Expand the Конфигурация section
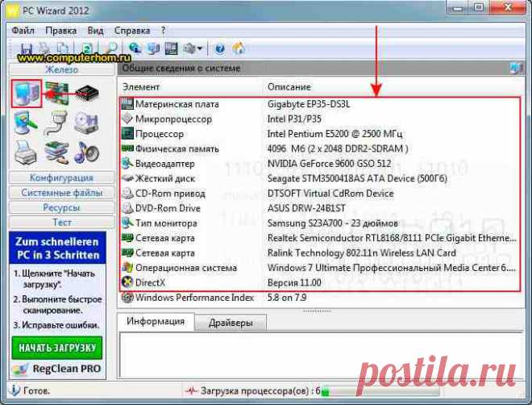This screenshot has height=405, width=532. (62, 177)
